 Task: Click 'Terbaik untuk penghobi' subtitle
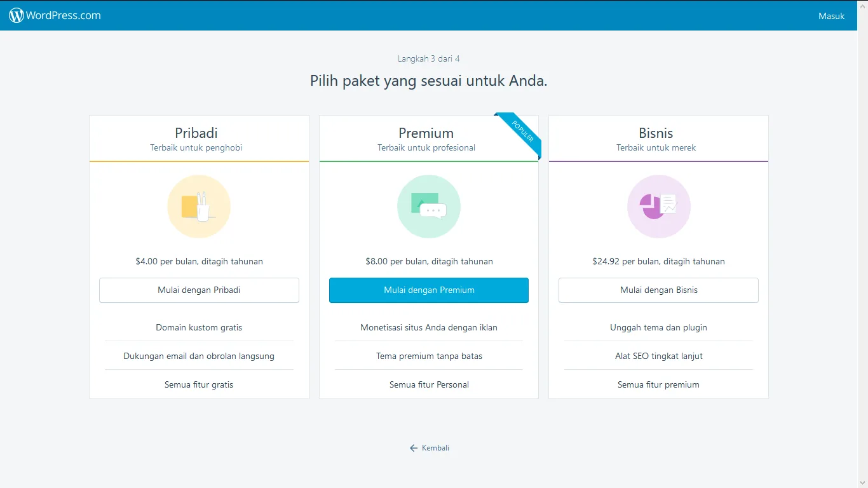(196, 147)
